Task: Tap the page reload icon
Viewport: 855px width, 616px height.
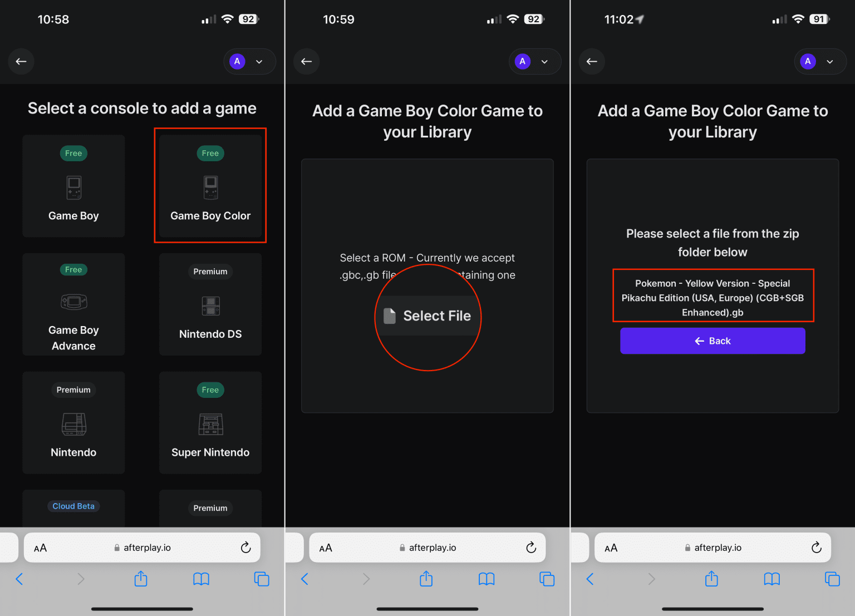Action: click(x=246, y=547)
